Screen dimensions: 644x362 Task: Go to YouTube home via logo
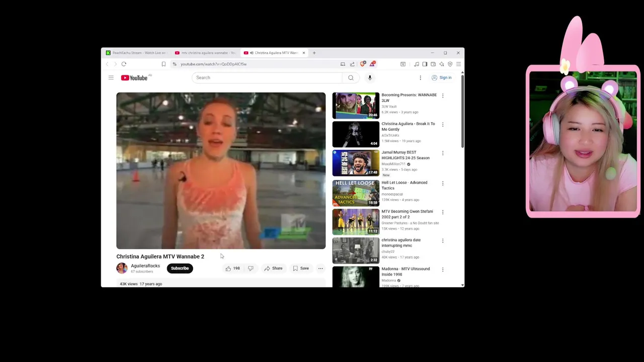(134, 77)
